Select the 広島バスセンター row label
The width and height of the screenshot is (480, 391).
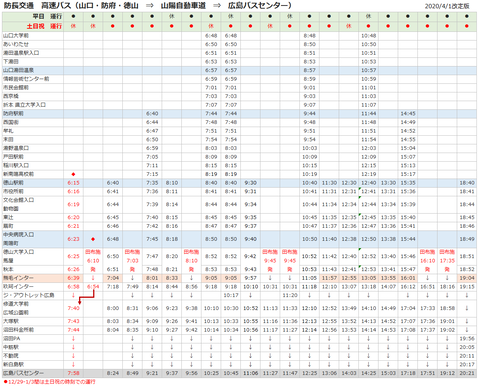pos(23,373)
